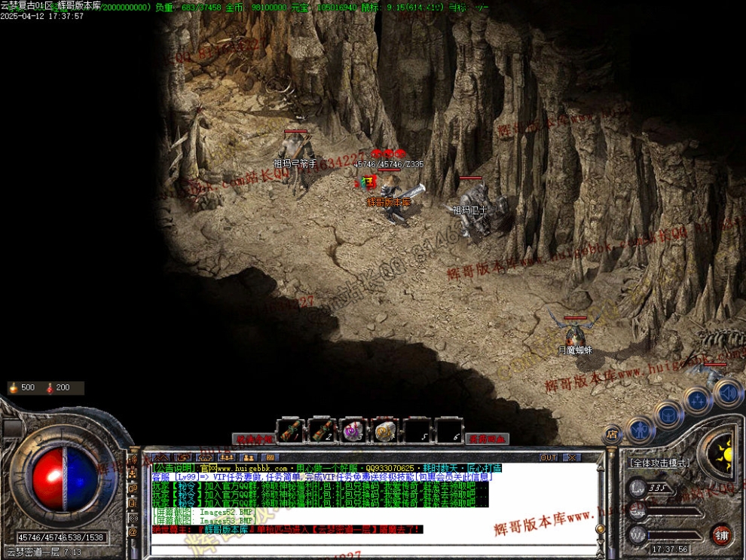Viewport: 746px width, 560px height.
Task: Toggle the private chat channel icon
Action: 133,488
